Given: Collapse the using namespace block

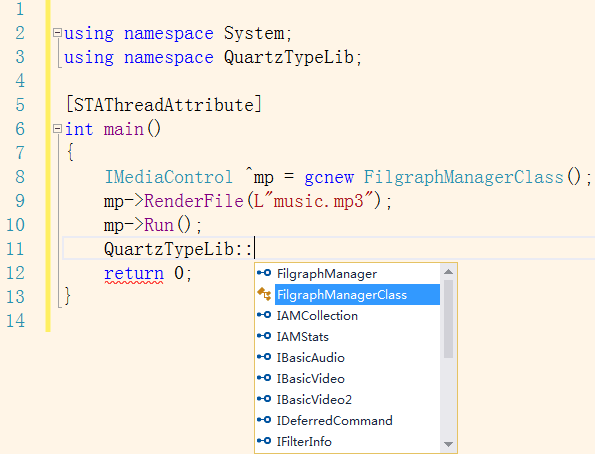Looking at the screenshot, I should tap(57, 33).
